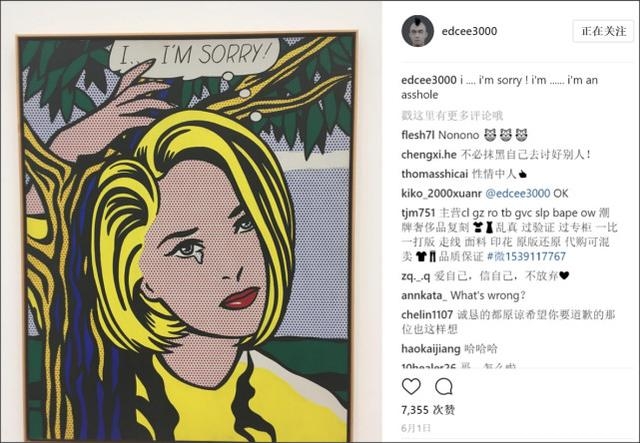Toggle the 正在关注 following button
The width and height of the screenshot is (640, 443).
coord(603,31)
